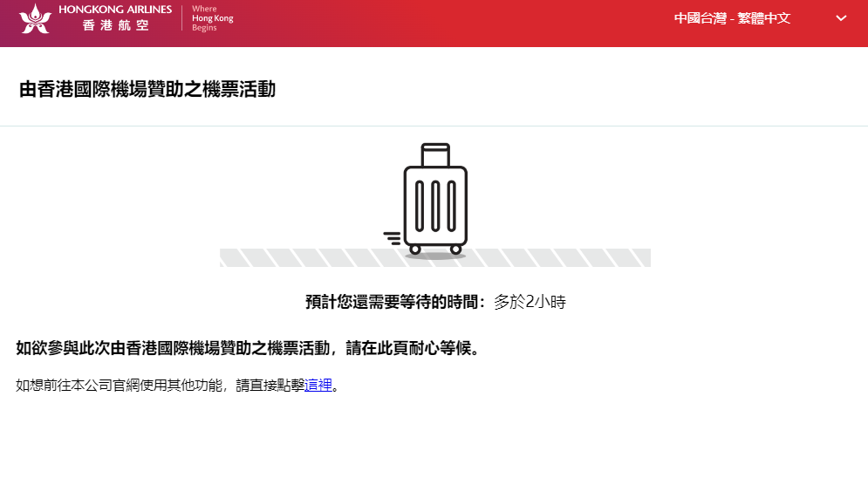Expand the language chevron arrow in header
Screen dimensions: 868x492
tap(841, 18)
